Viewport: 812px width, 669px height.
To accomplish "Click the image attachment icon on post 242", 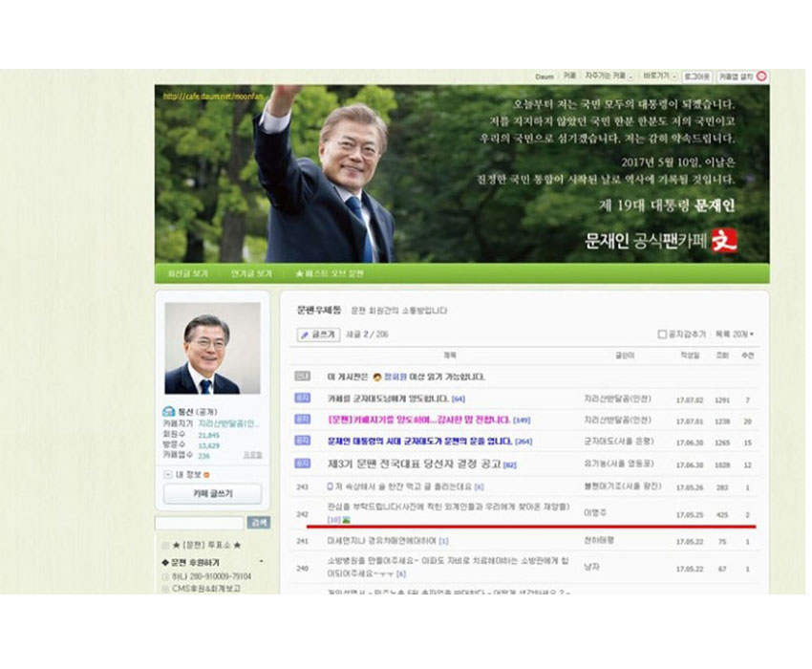I will [345, 519].
